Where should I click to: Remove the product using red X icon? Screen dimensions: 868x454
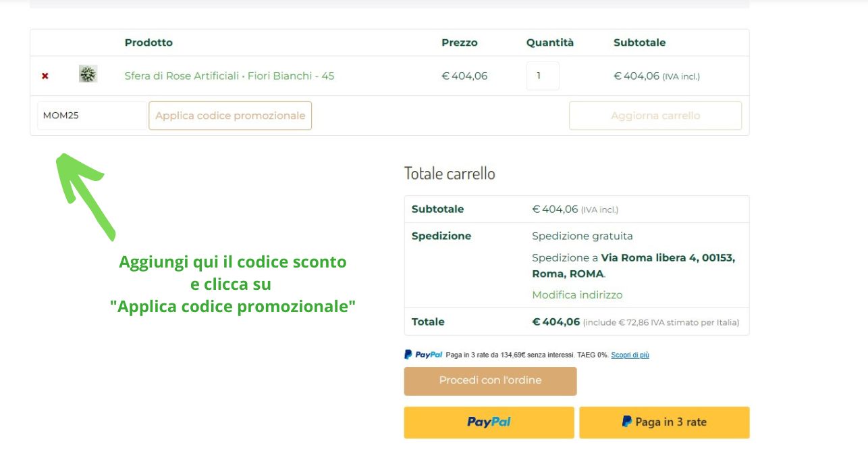(45, 76)
